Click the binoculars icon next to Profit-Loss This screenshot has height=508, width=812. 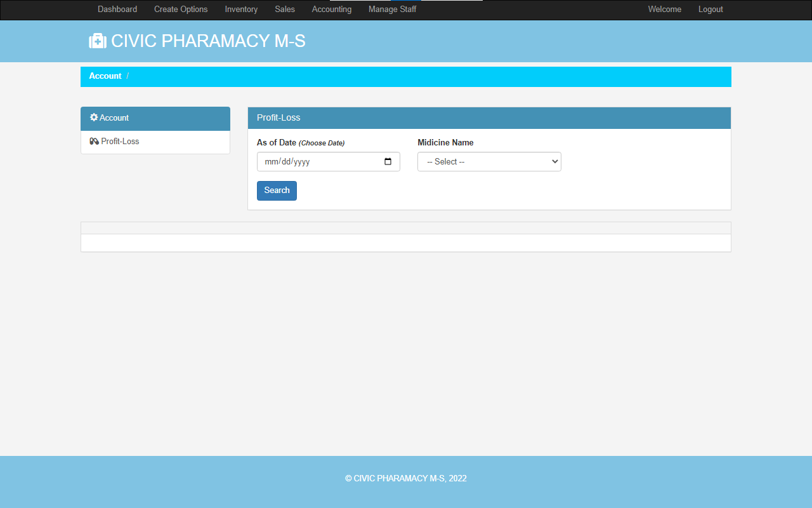point(93,141)
